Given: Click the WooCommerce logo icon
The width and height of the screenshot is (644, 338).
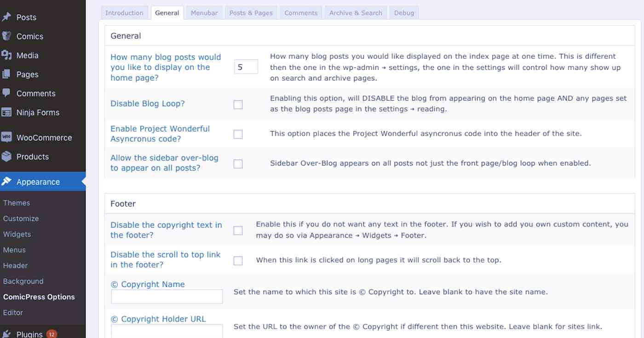Looking at the screenshot, I should point(8,137).
